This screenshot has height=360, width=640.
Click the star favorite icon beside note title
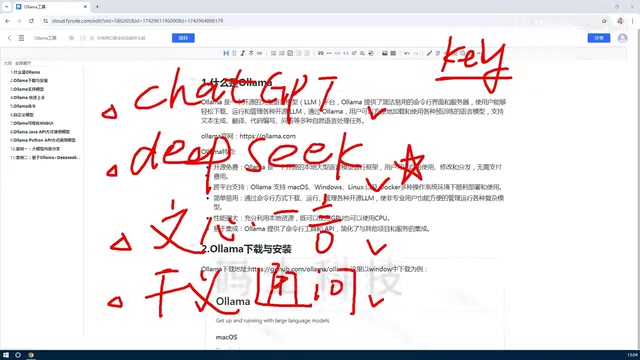(71, 38)
